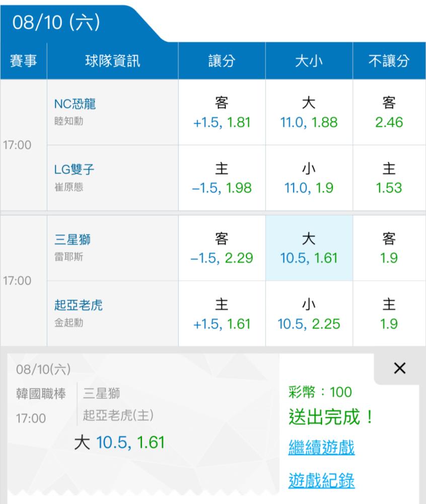Open NC恐龍 team info
The image size is (426, 504).
(x=75, y=104)
